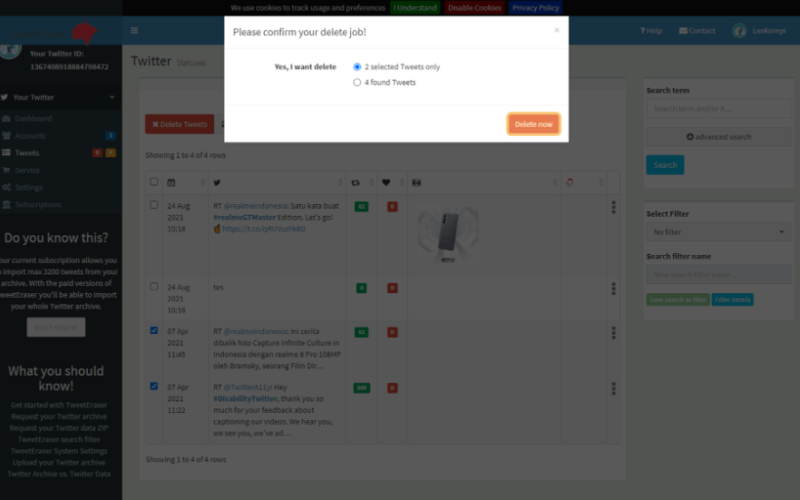Click Save search as filter button
Image resolution: width=800 pixels, height=500 pixels.
(678, 299)
